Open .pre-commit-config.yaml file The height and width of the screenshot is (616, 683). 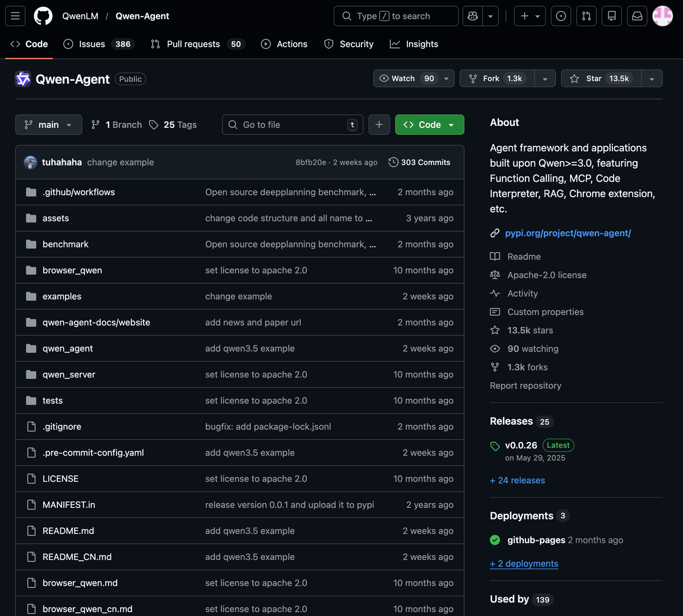pyautogui.click(x=93, y=453)
